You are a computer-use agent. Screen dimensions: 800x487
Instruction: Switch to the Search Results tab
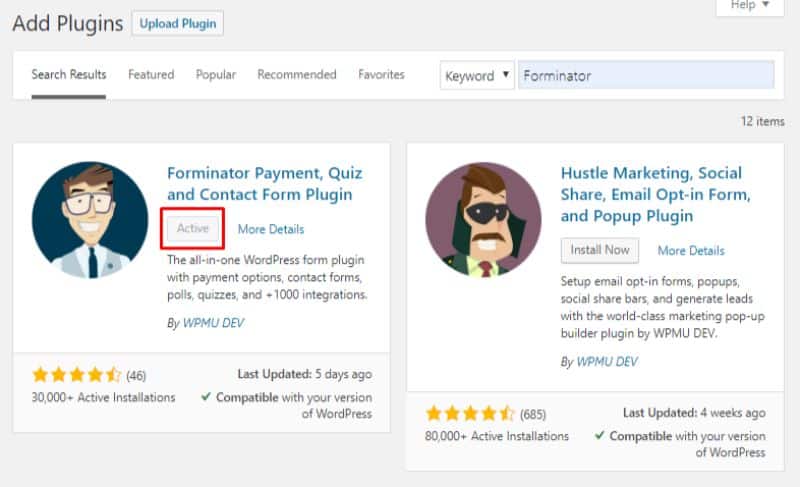[68, 74]
